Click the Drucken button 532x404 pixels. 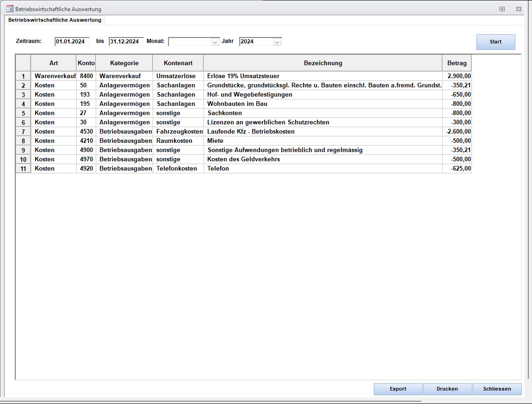447,389
